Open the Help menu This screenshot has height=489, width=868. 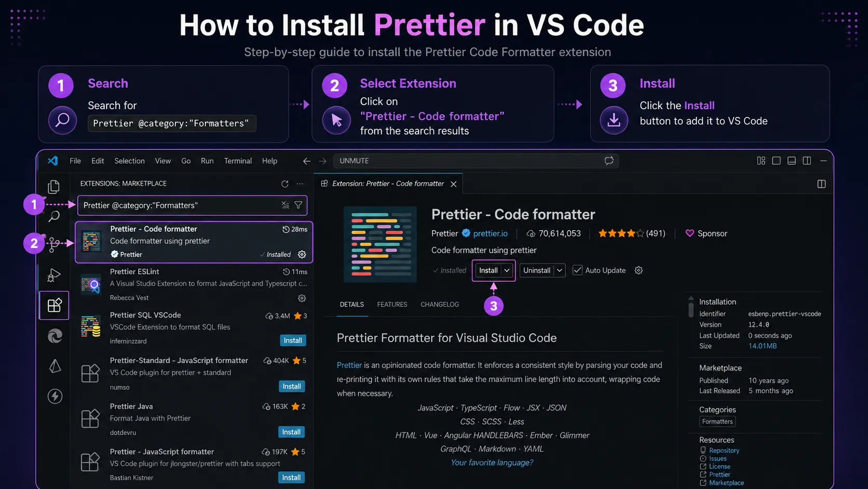tap(269, 161)
